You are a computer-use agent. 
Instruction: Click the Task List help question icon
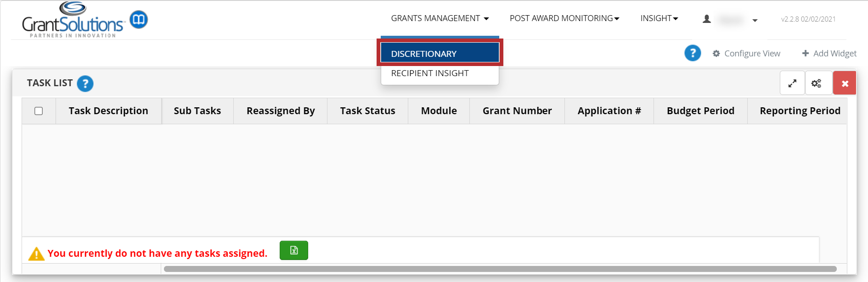click(85, 83)
